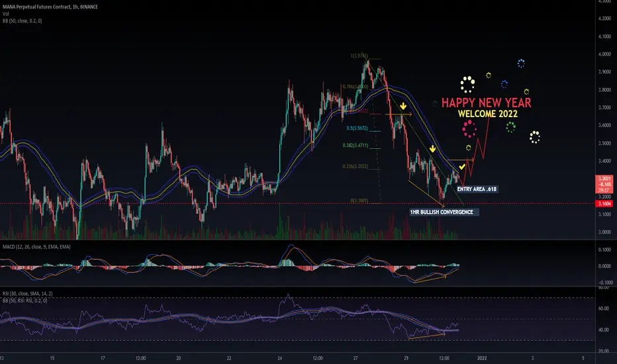This screenshot has width=617, height=364.
Task: Click the Fibonacci 0.5(3.5672) level label
Action: (x=357, y=128)
